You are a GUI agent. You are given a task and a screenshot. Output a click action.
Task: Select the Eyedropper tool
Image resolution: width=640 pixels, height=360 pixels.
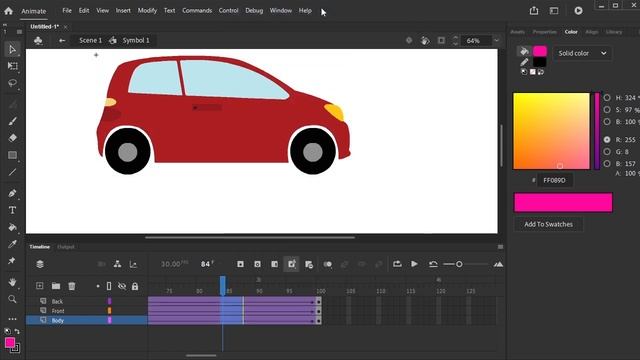[12, 244]
